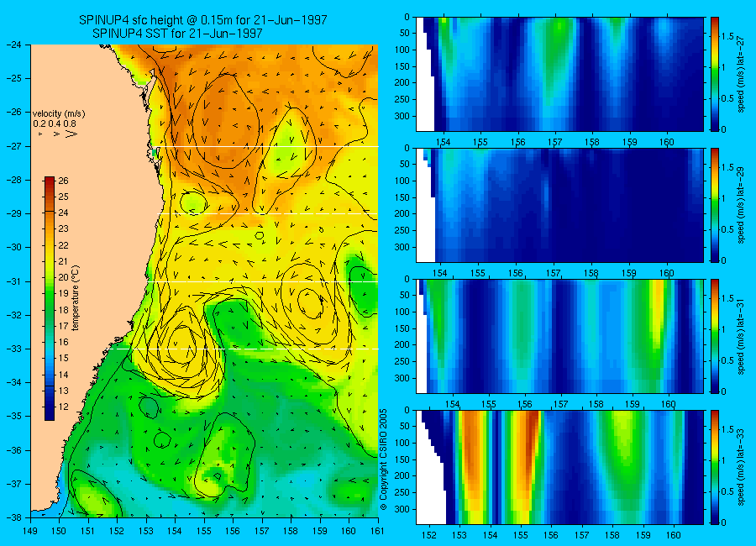
Task: Click the "-29" latitude label on the map axis
Action: [x=13, y=213]
